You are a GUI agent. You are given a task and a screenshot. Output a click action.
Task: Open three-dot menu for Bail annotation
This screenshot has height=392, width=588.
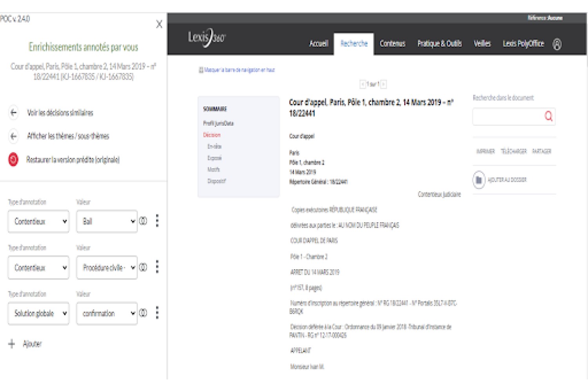[157, 221]
